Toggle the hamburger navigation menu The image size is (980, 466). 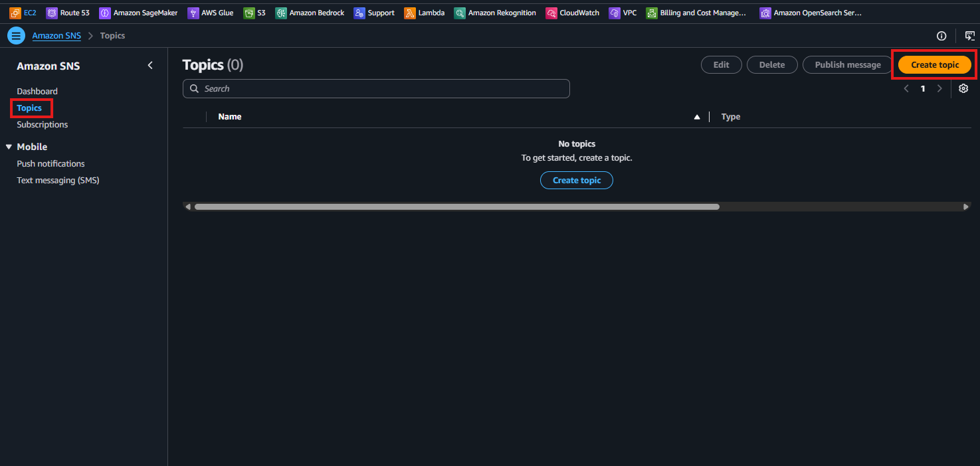coord(17,36)
